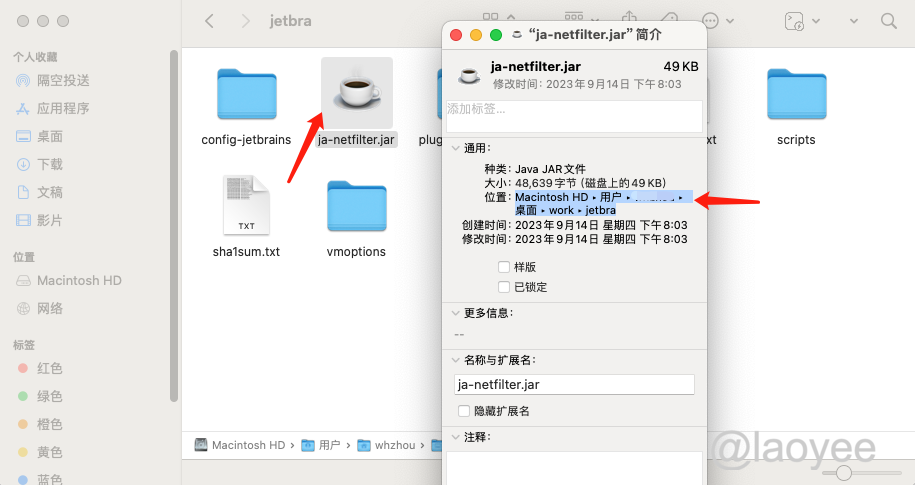Screen dimensions: 915x485
Task: Open the vmoptions folder
Action: click(x=356, y=207)
